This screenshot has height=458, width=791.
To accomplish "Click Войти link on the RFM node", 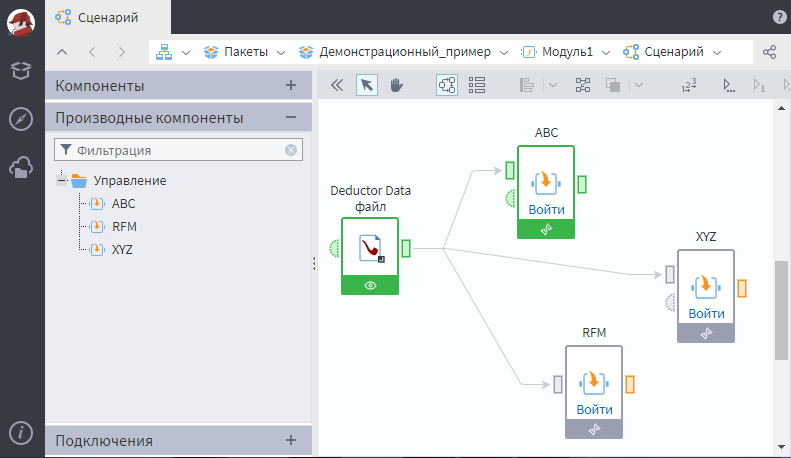I will click(594, 409).
